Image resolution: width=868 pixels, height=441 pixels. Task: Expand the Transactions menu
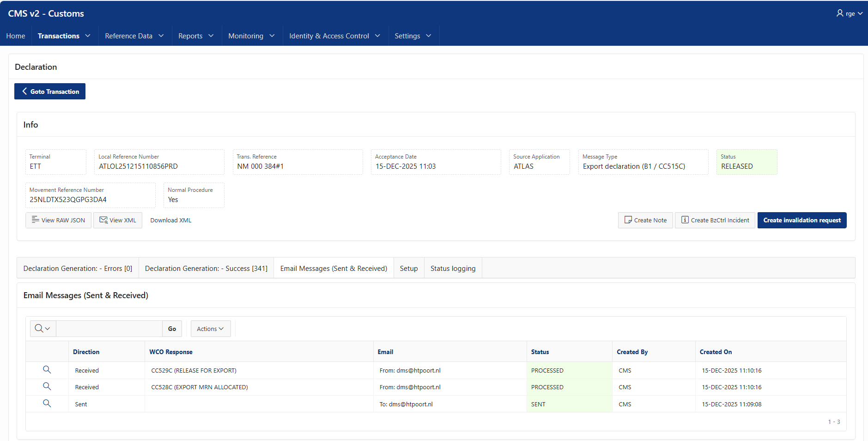64,36
